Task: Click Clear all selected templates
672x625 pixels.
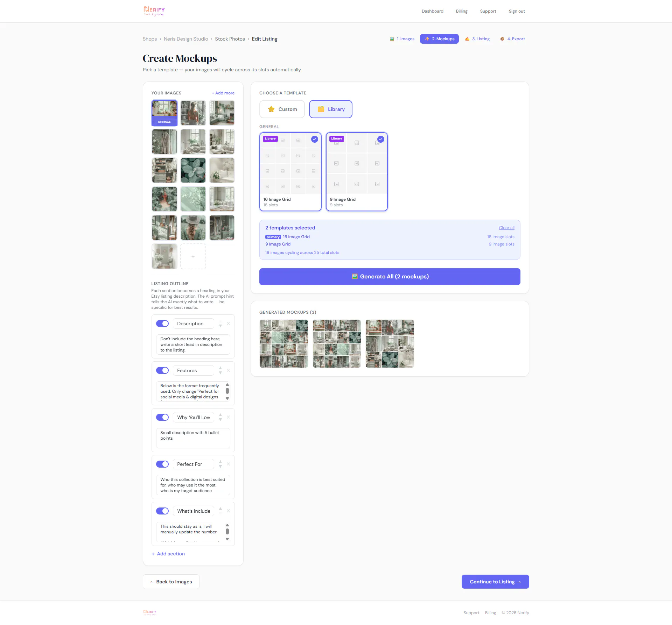Action: [x=506, y=228]
